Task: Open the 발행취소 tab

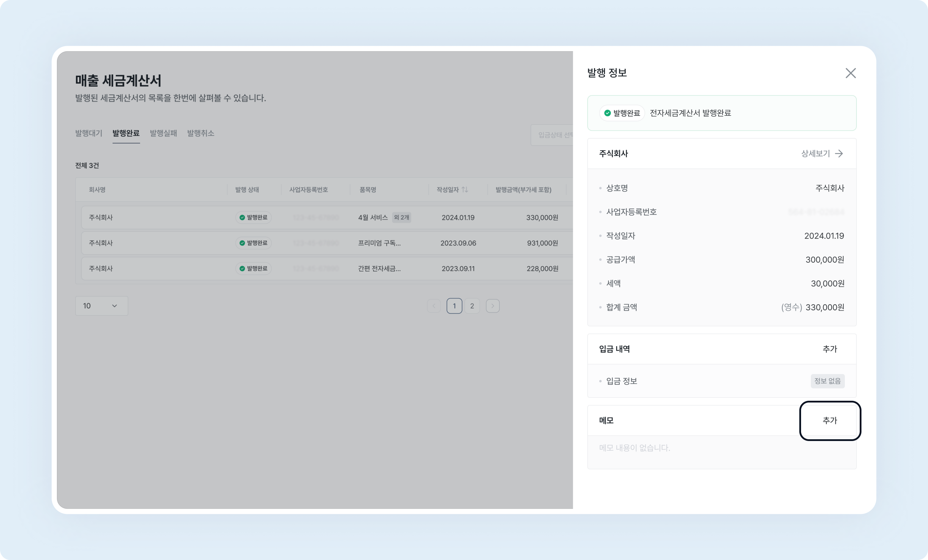Action: pyautogui.click(x=200, y=133)
